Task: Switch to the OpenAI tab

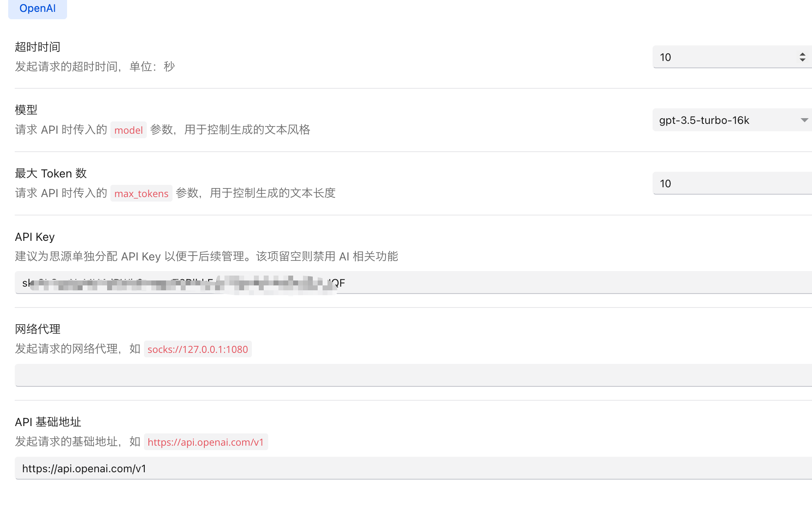Action: 37,8
